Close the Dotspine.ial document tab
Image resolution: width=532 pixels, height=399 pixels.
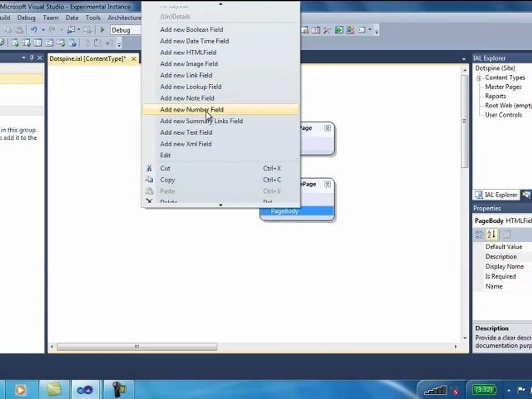pyautogui.click(x=134, y=59)
